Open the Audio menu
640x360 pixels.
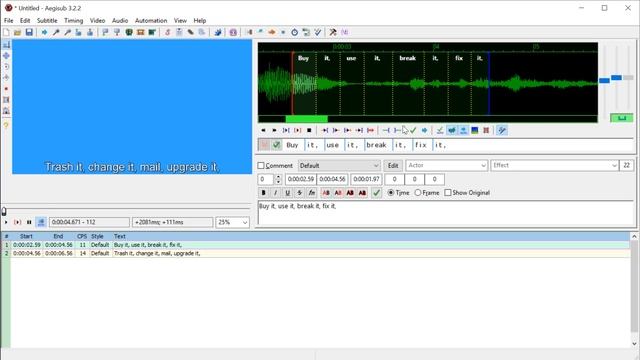click(x=120, y=20)
